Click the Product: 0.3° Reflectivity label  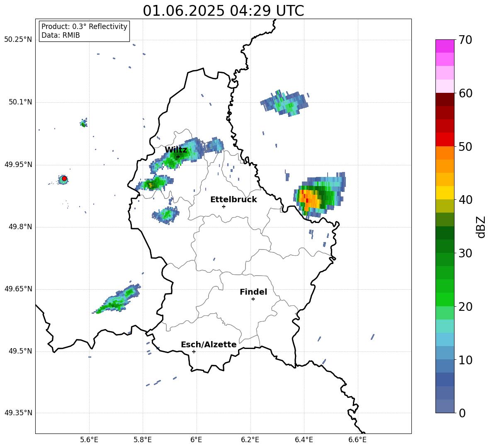84,27
